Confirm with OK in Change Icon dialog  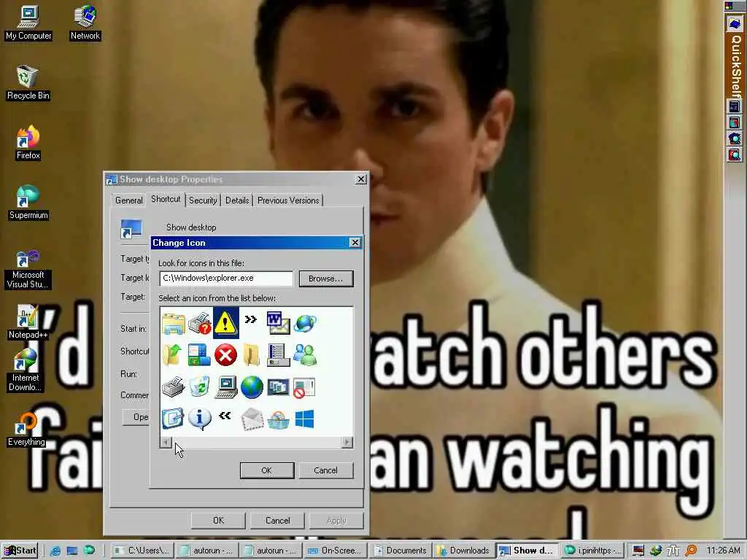(267, 470)
